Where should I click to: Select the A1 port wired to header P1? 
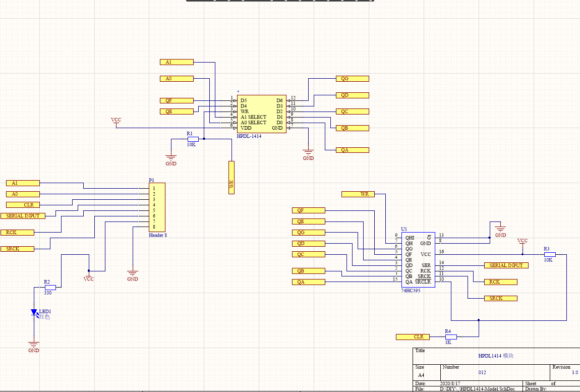pos(23,183)
